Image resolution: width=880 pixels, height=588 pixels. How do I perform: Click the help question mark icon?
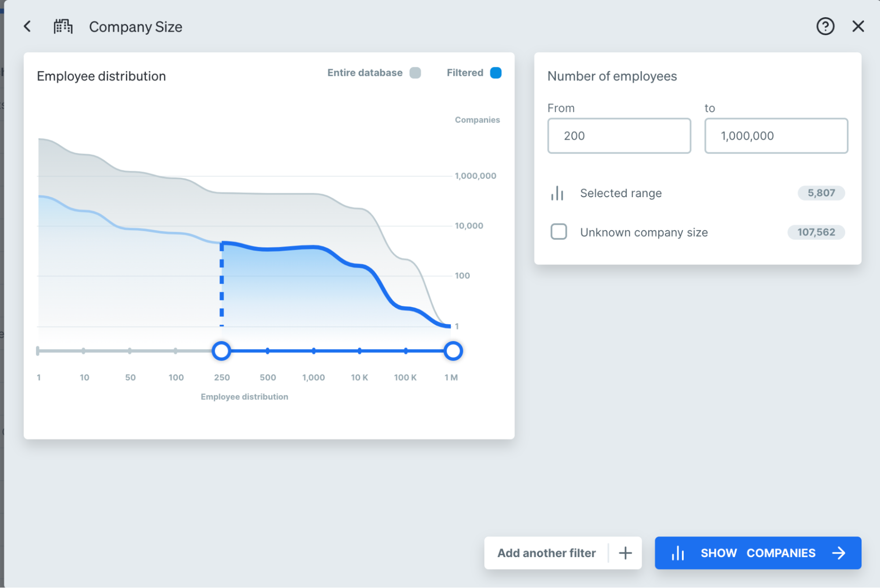825,26
